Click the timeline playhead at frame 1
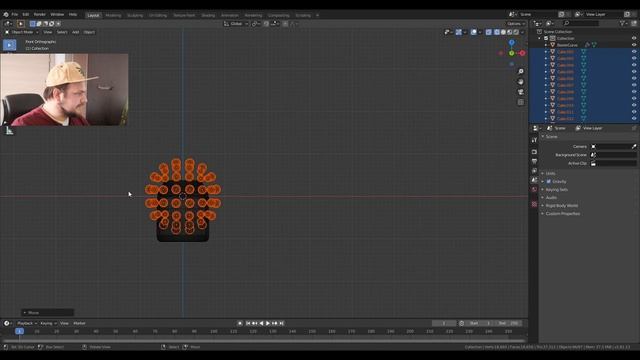The height and width of the screenshot is (360, 640). coord(19,331)
